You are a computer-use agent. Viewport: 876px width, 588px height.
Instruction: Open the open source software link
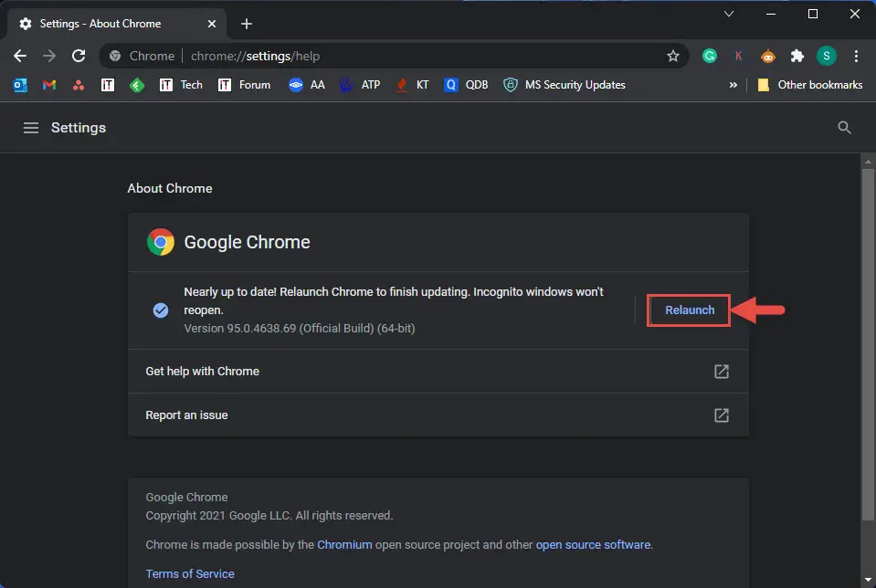pyautogui.click(x=593, y=544)
